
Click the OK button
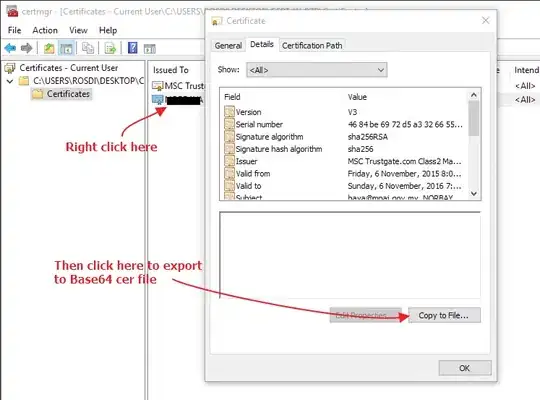point(465,368)
